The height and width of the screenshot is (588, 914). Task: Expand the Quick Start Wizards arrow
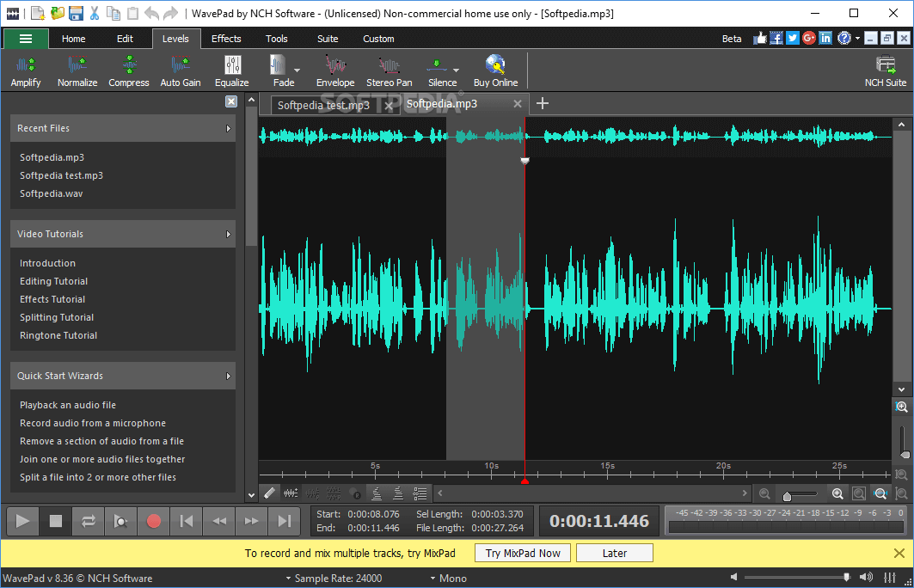[229, 376]
